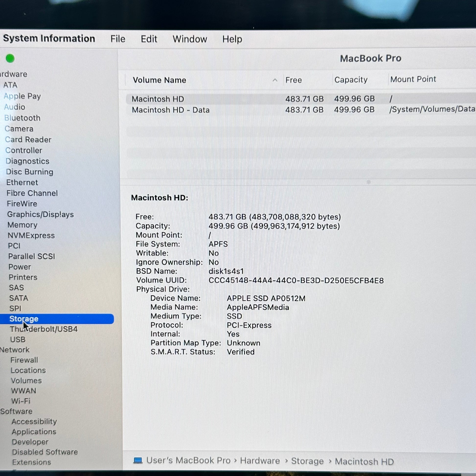Sort by the Mount Point column header
This screenshot has height=476, width=476.
(413, 79)
